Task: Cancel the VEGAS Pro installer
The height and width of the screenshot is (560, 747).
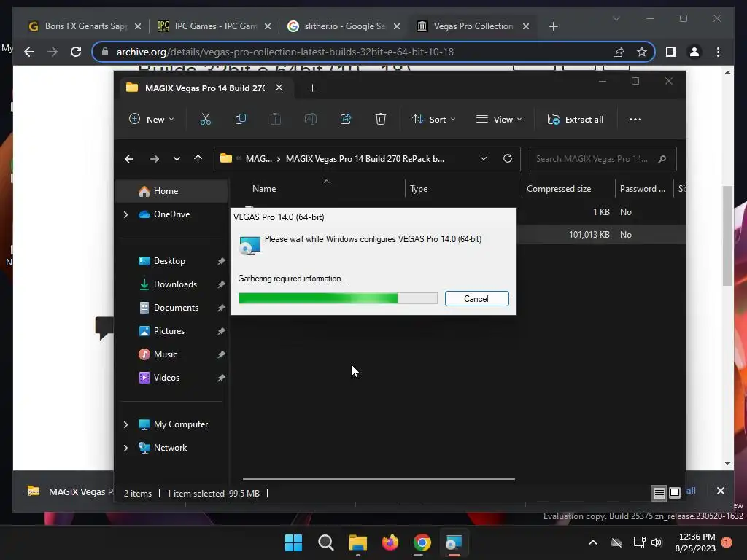Action: click(x=476, y=298)
